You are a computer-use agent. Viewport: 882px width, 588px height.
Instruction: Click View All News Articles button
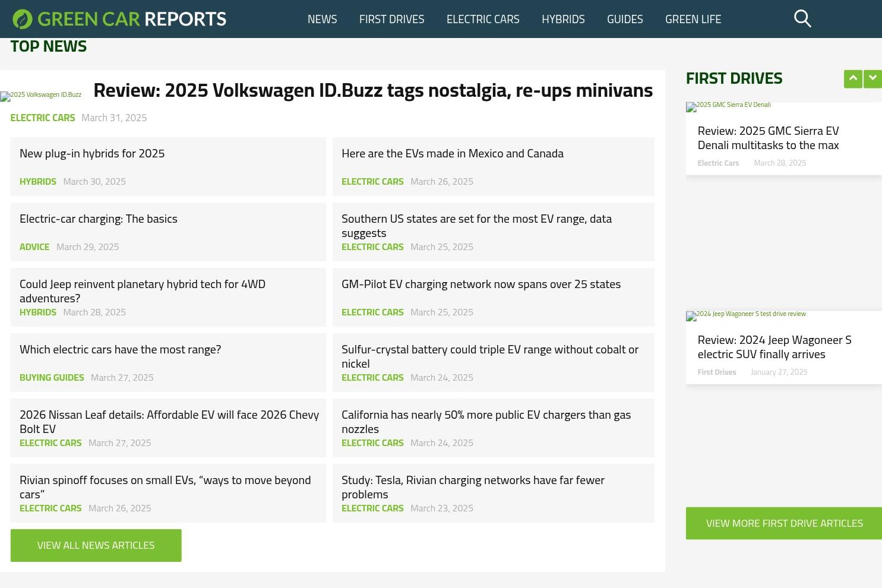pos(96,545)
